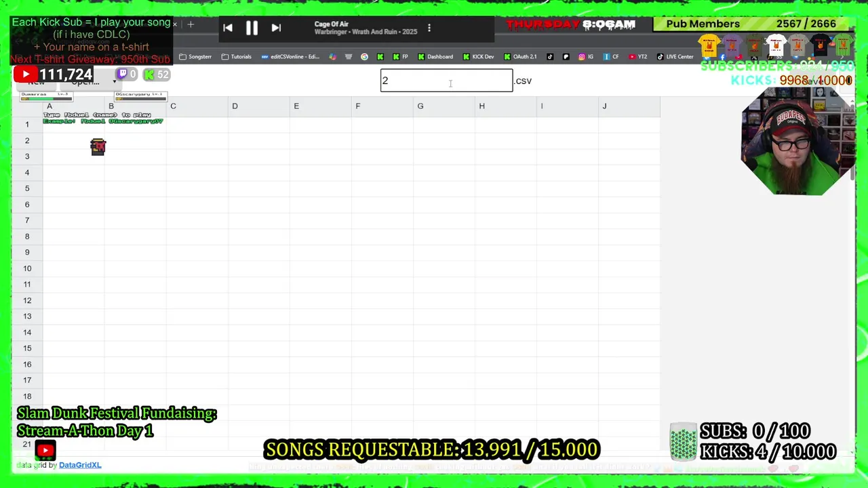Close the current browser tab
This screenshot has width=868, height=488.
tap(174, 24)
